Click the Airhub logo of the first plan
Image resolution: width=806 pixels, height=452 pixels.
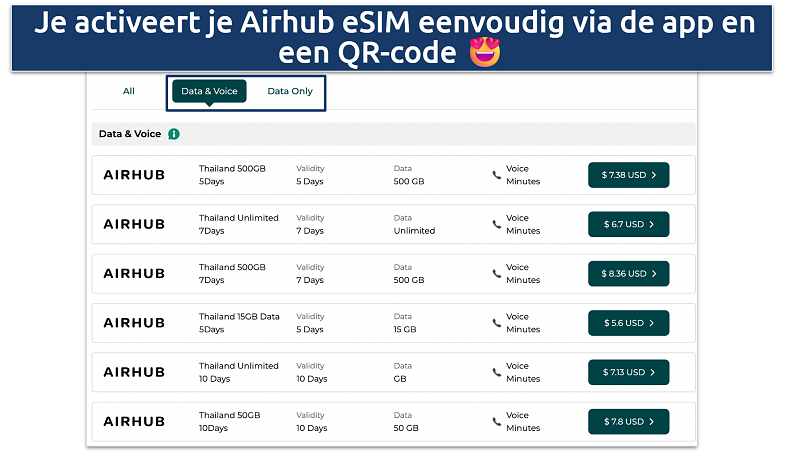[134, 175]
